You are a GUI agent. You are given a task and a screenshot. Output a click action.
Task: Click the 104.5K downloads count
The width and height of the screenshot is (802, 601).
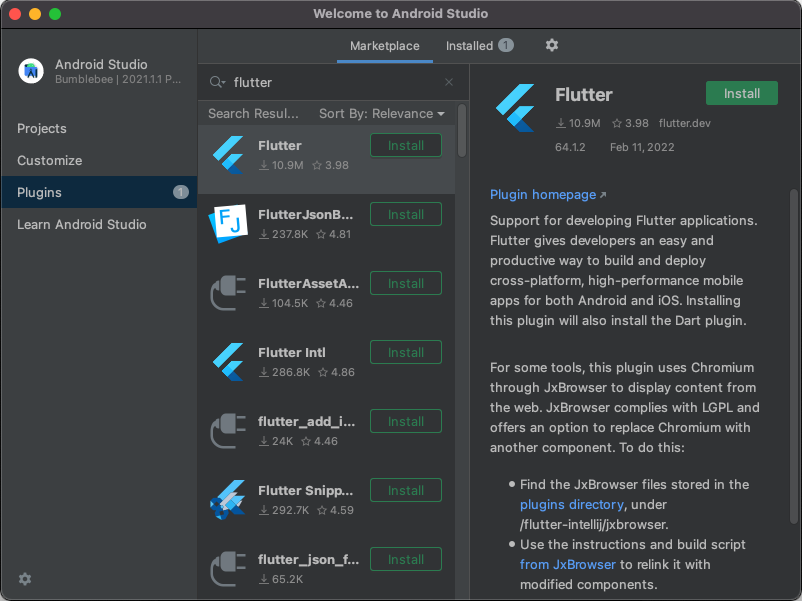pos(290,303)
